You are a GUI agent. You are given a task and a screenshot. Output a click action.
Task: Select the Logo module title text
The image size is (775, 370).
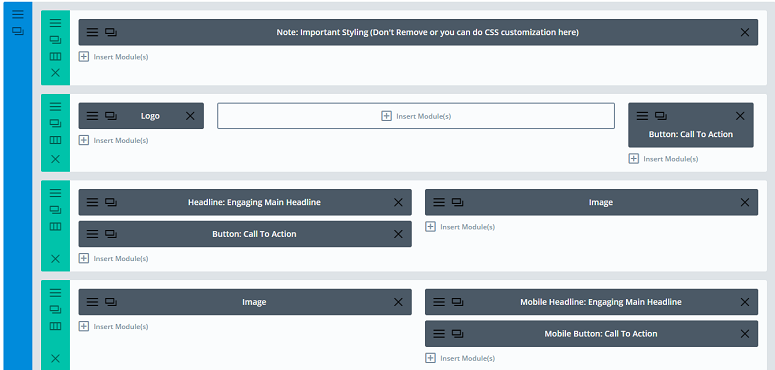coord(150,116)
